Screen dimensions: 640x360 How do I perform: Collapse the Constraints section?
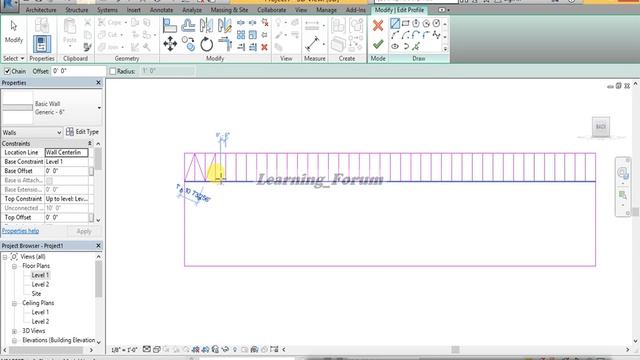tap(90, 144)
